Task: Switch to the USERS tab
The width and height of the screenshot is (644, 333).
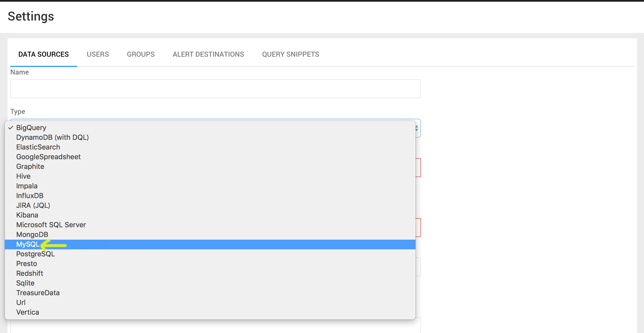Action: point(98,54)
